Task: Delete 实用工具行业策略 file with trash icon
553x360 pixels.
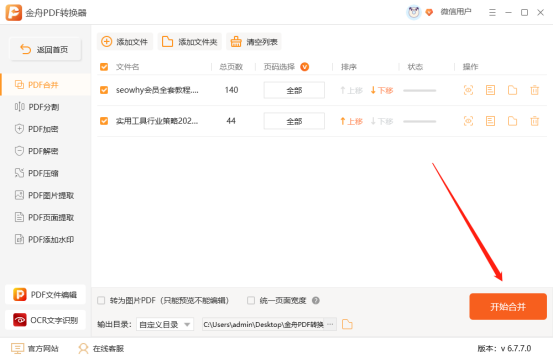Action: [x=535, y=121]
